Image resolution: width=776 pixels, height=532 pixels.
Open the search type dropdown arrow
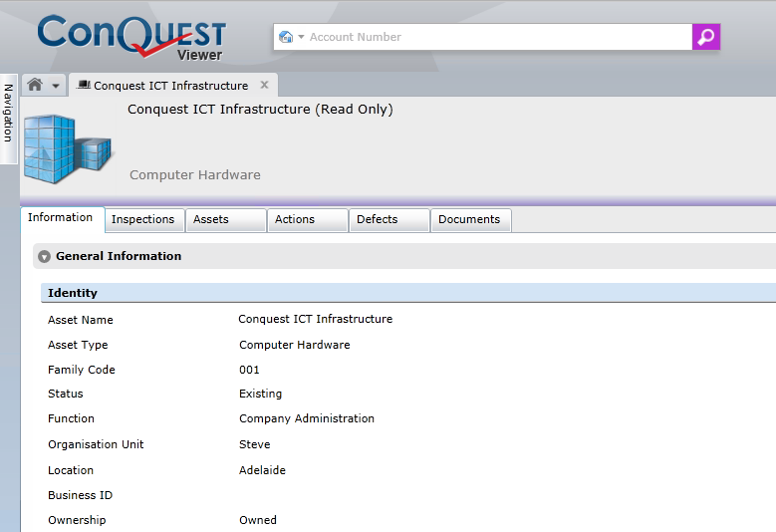click(301, 37)
